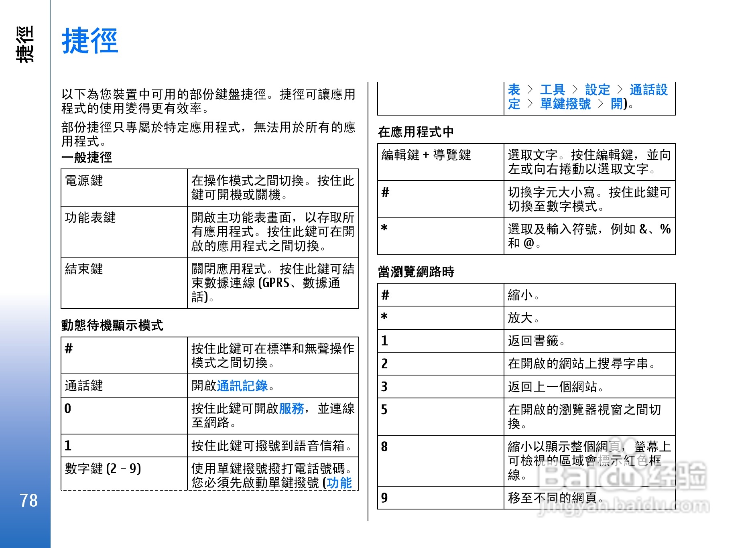Click the 功能表鍵 table cell

coord(124,232)
